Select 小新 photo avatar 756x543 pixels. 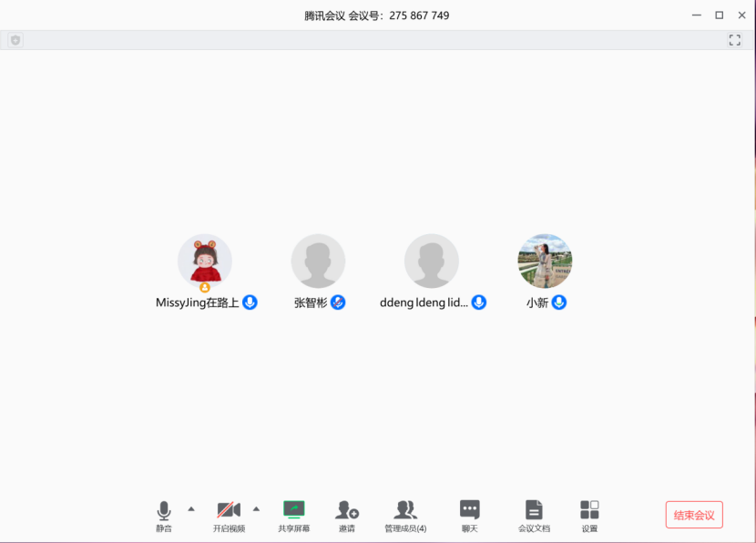point(545,261)
